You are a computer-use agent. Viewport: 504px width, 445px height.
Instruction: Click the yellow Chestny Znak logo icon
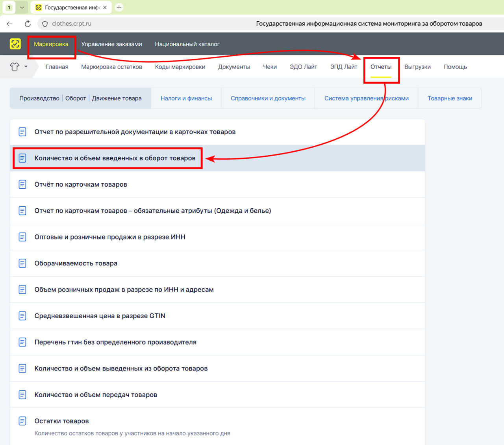[x=15, y=44]
